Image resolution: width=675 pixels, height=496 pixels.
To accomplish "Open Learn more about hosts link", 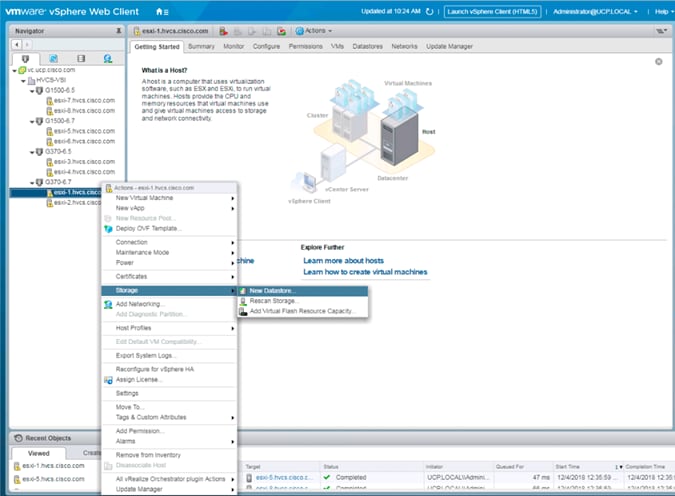I will pos(343,261).
